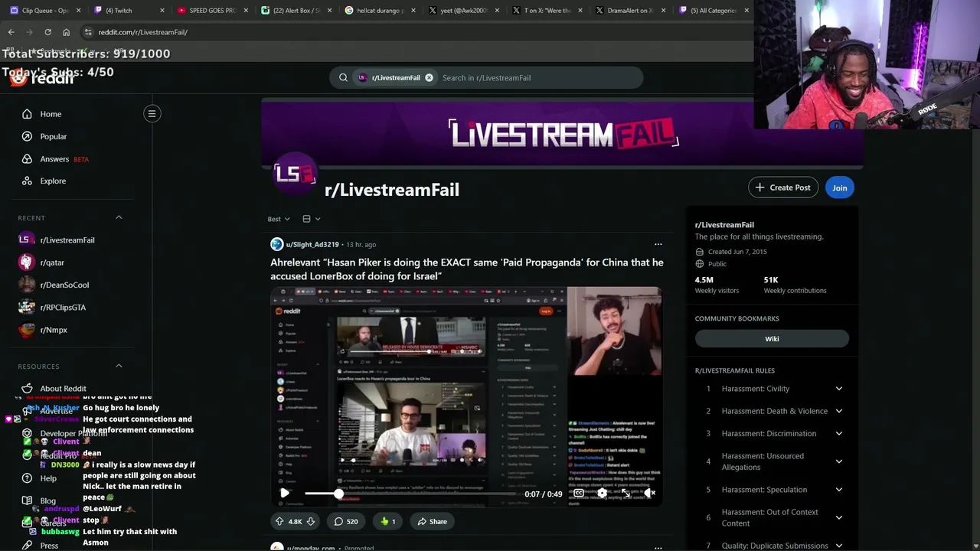Downvote the Hasan Piker post

pyautogui.click(x=310, y=521)
